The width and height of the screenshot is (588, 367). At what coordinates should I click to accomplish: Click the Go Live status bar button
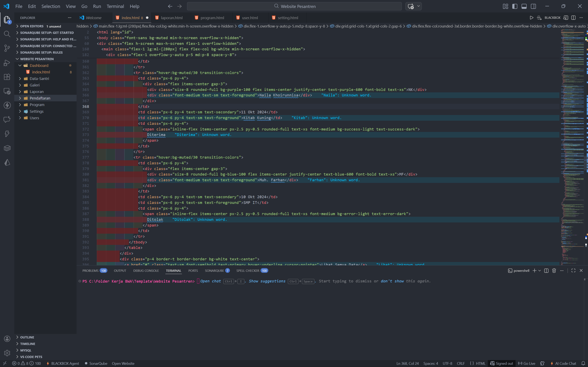(527, 363)
